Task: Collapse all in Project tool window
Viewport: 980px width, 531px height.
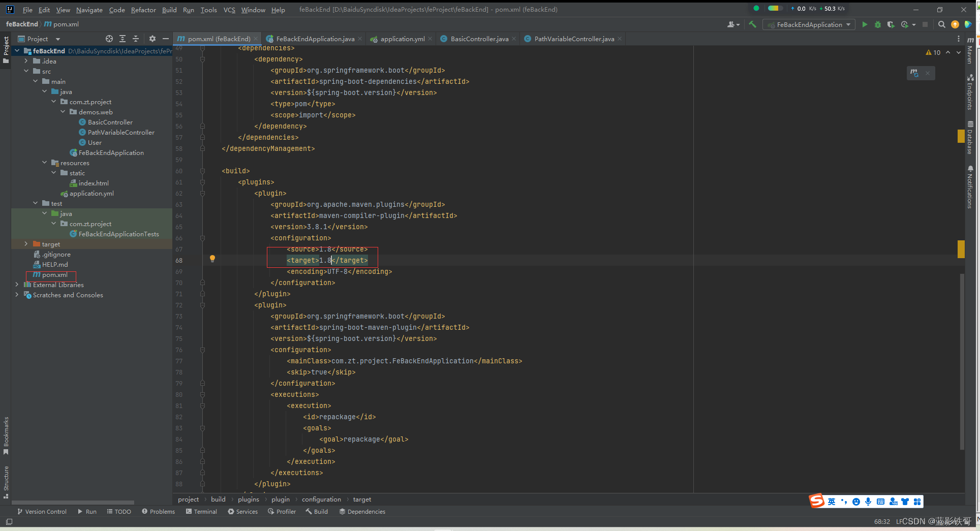Action: (x=136, y=39)
